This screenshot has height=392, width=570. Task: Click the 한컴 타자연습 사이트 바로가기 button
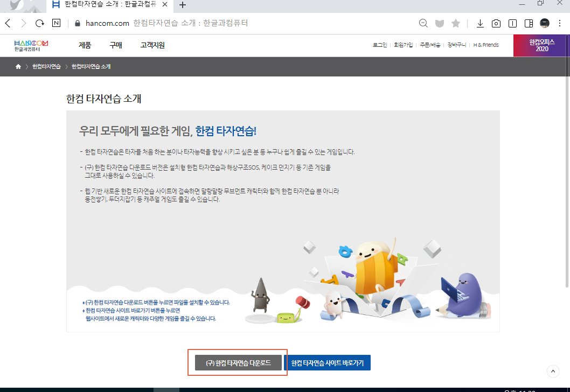click(327, 362)
